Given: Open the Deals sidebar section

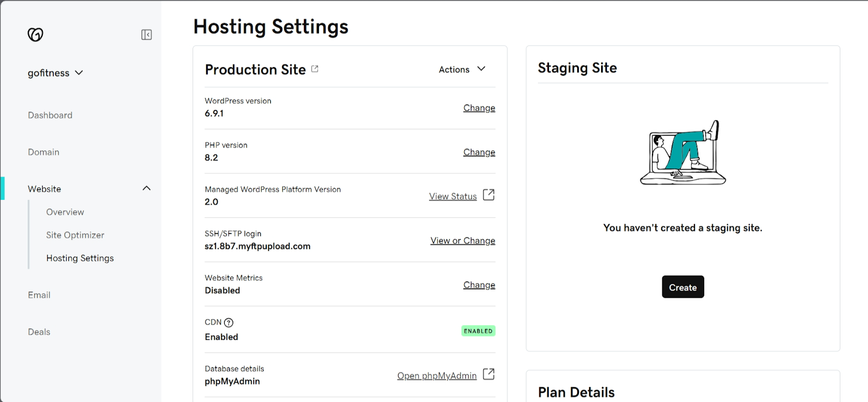Looking at the screenshot, I should click(39, 332).
